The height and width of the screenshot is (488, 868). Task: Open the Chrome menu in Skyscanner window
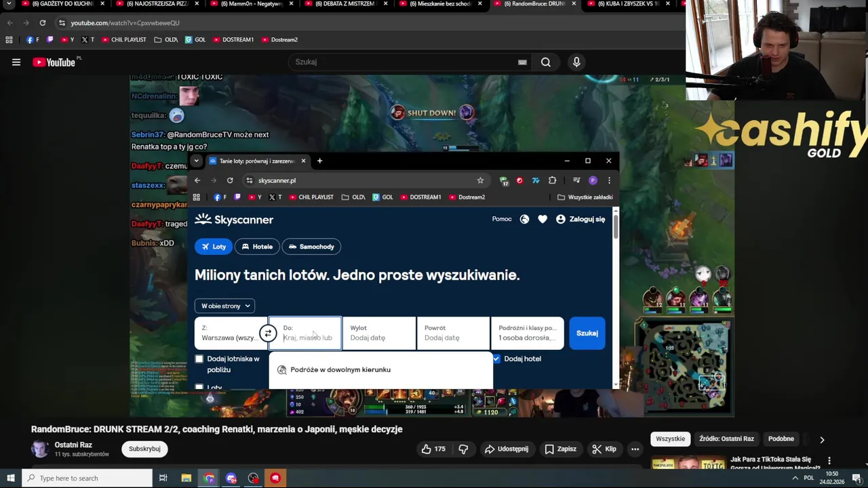click(x=609, y=180)
